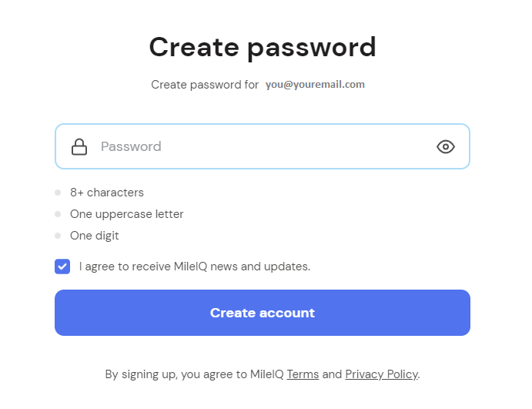The height and width of the screenshot is (409, 532).
Task: Open the Privacy Policy link
Action: 382,374
